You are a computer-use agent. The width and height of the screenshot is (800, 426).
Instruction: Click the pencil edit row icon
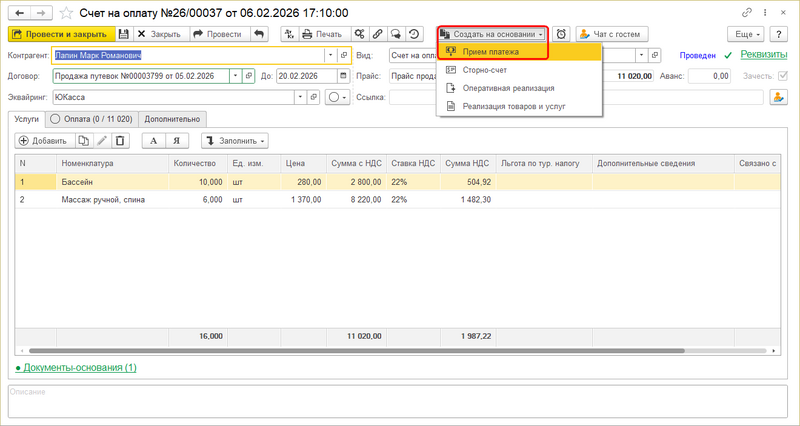101,141
